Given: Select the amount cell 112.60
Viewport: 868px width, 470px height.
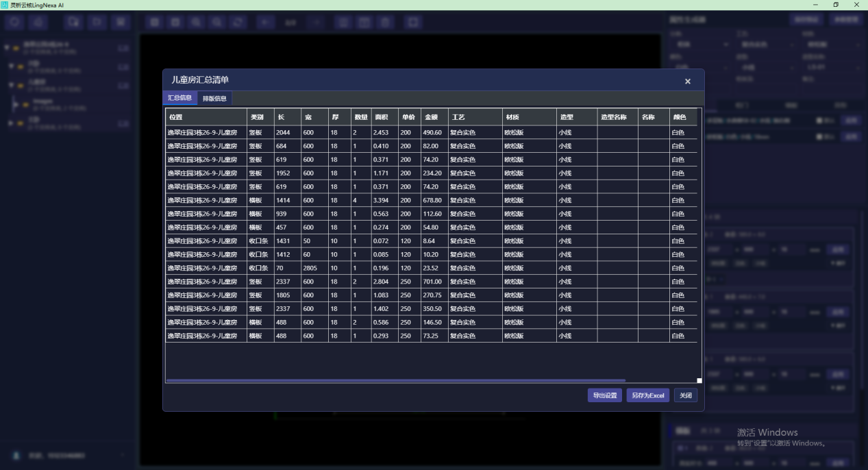Looking at the screenshot, I should click(434, 214).
